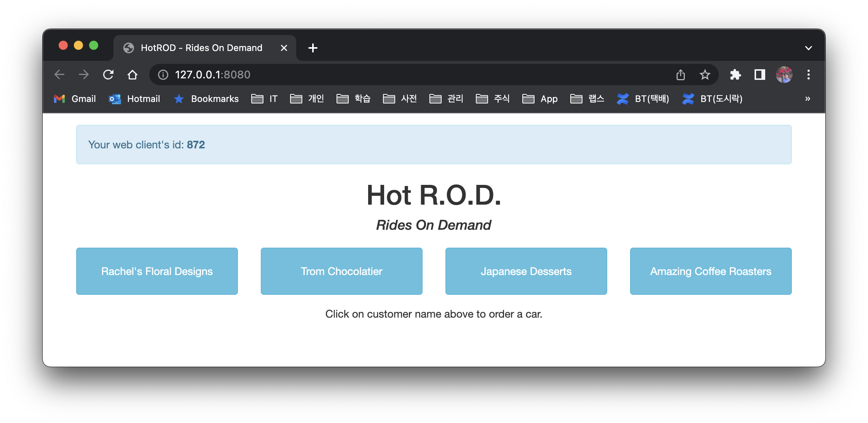
Task: Bookmark this page with the star icon
Action: pyautogui.click(x=705, y=75)
